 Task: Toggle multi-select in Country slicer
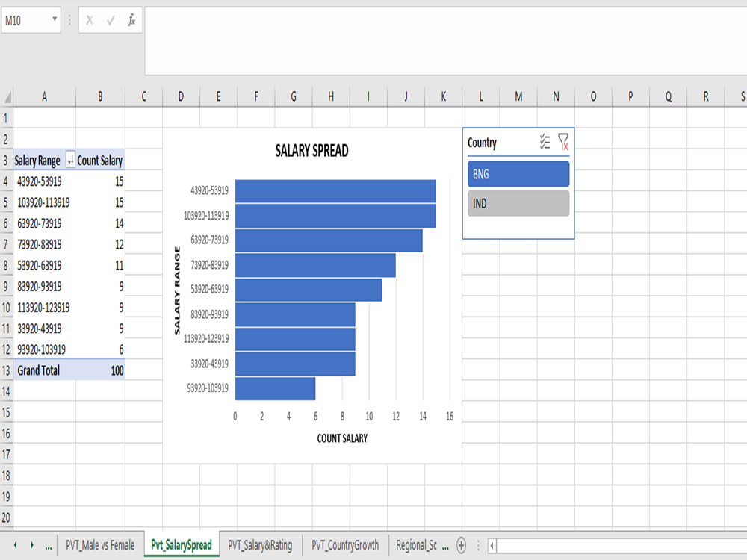(x=545, y=142)
